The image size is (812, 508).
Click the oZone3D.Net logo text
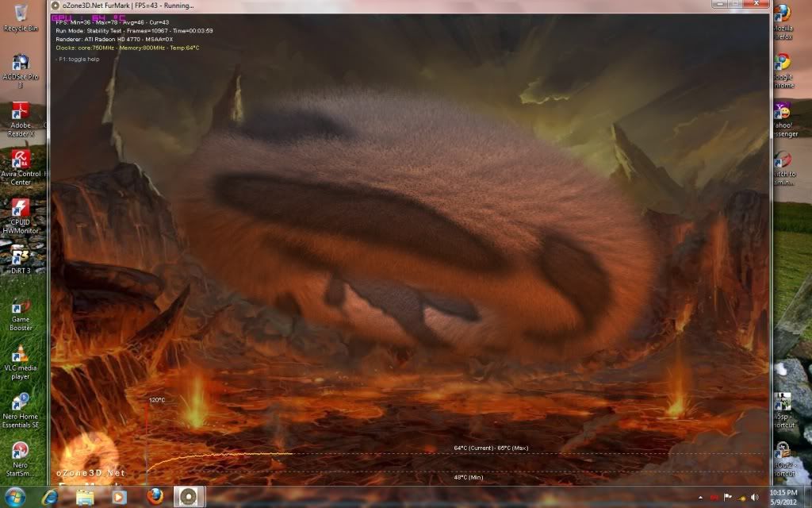(x=90, y=473)
